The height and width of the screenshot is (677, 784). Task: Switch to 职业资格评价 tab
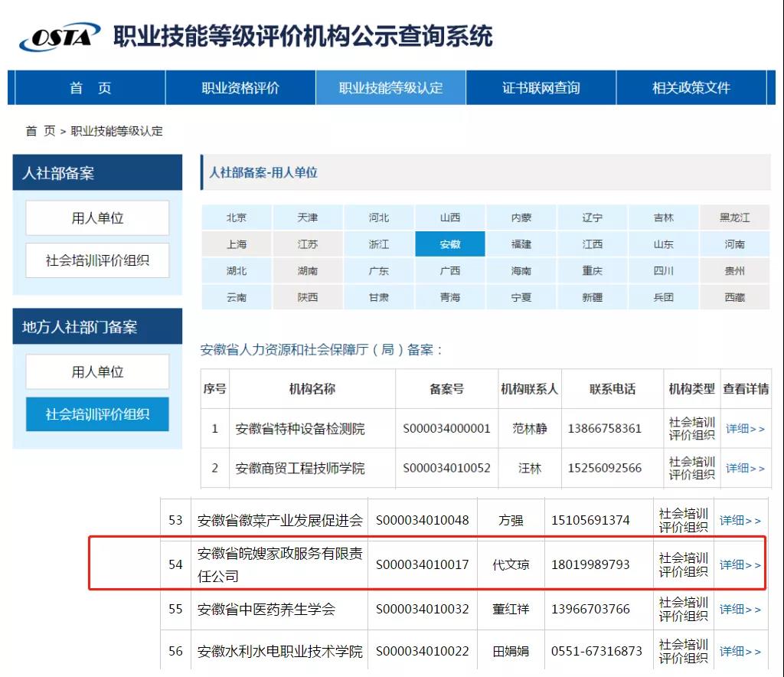click(240, 88)
